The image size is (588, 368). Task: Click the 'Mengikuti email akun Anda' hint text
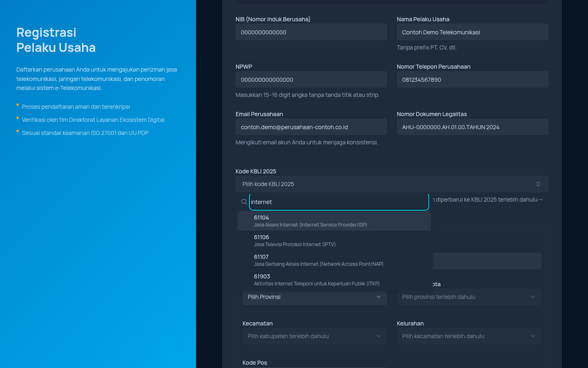coord(307,142)
